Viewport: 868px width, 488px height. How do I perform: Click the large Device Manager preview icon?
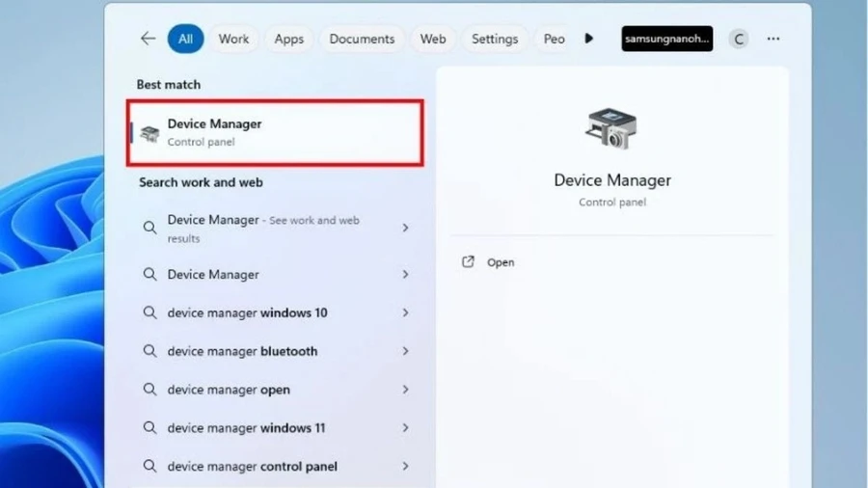click(611, 129)
